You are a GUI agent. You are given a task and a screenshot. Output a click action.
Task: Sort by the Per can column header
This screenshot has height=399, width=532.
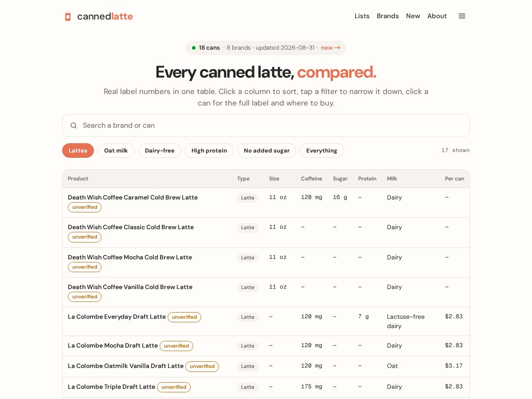coord(454,179)
